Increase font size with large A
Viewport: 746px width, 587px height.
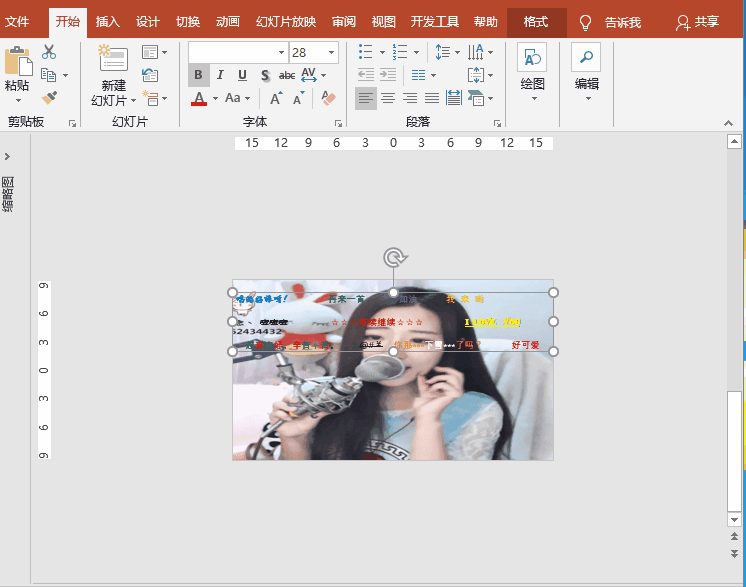point(276,98)
